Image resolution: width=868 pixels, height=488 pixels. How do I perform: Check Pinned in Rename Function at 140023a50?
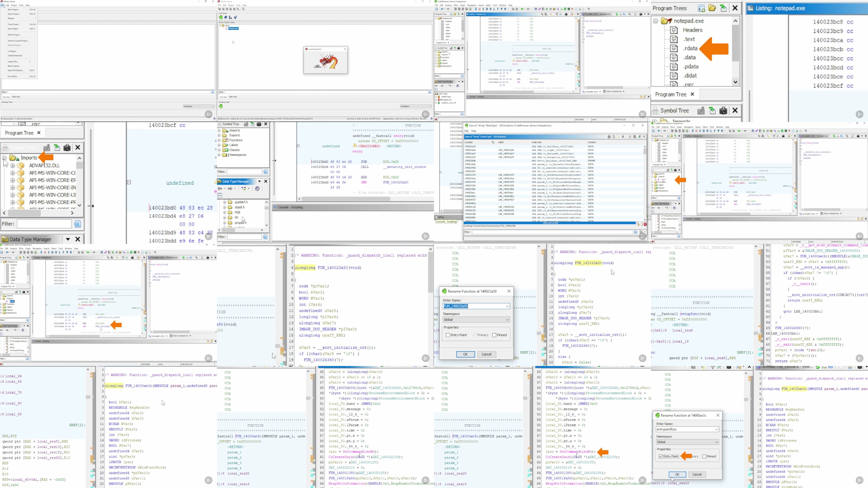(494, 335)
